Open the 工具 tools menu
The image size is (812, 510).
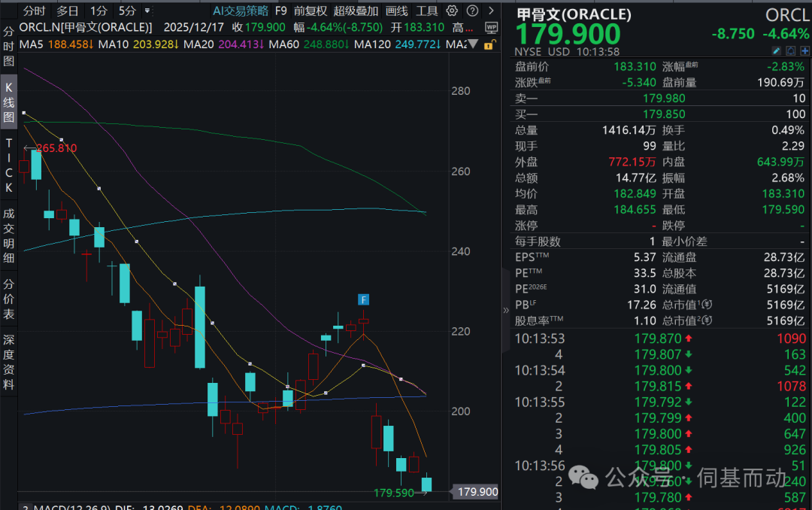coord(427,11)
